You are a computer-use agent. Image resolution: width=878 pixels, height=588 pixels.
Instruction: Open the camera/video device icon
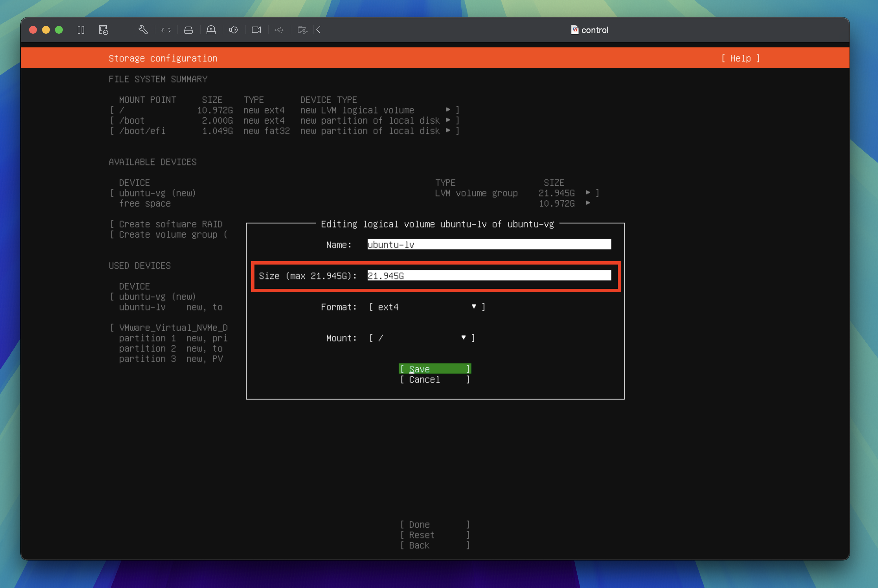tap(256, 29)
